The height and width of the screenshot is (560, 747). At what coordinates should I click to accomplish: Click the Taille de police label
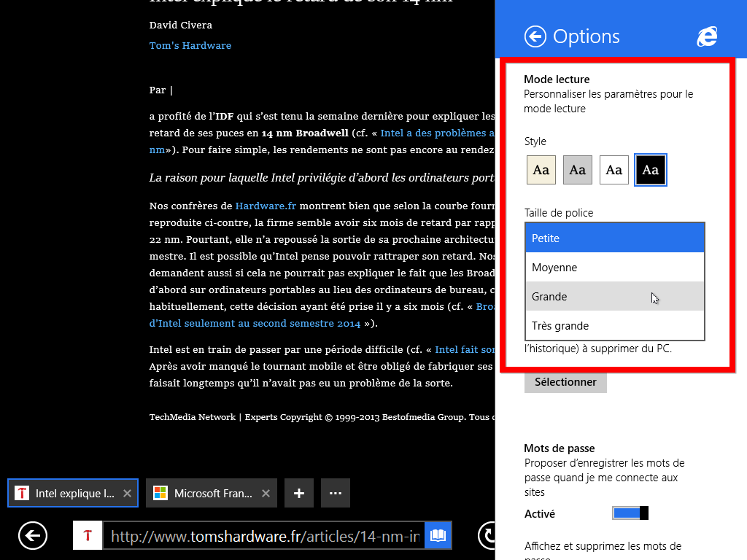click(559, 213)
